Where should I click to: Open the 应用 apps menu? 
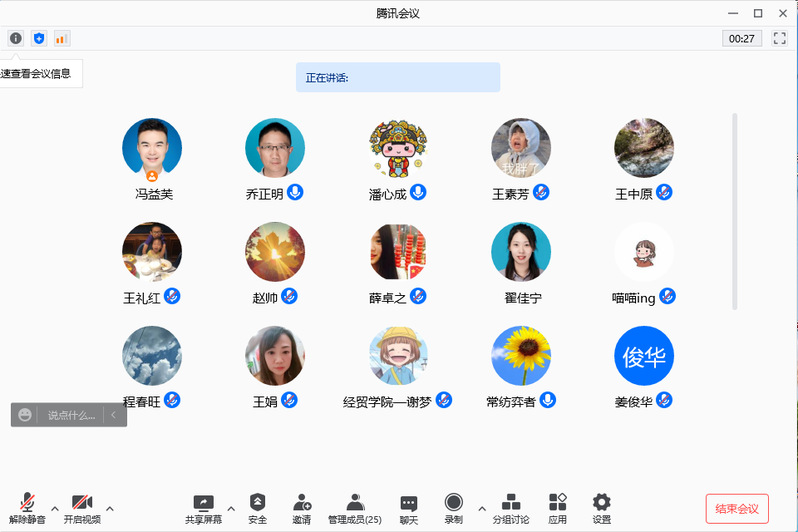click(558, 508)
